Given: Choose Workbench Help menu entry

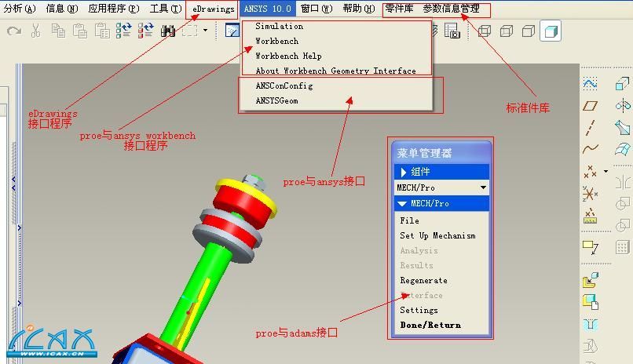Looking at the screenshot, I should [337, 56].
